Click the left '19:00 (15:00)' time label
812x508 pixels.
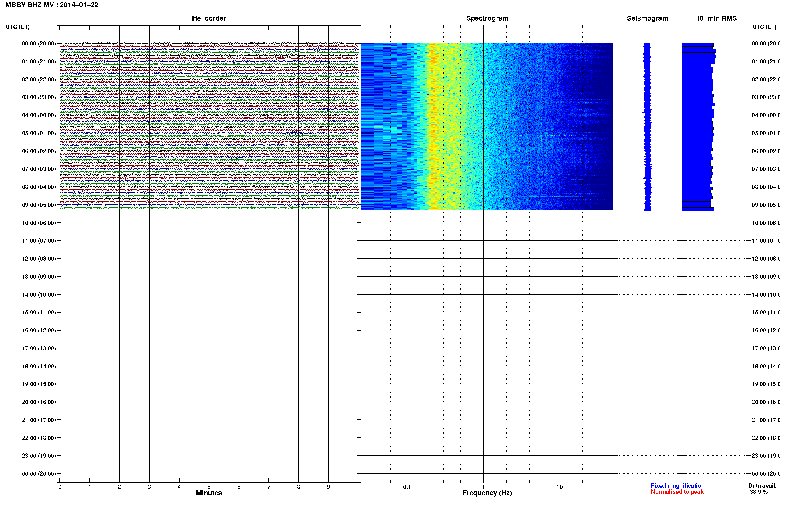pyautogui.click(x=39, y=384)
